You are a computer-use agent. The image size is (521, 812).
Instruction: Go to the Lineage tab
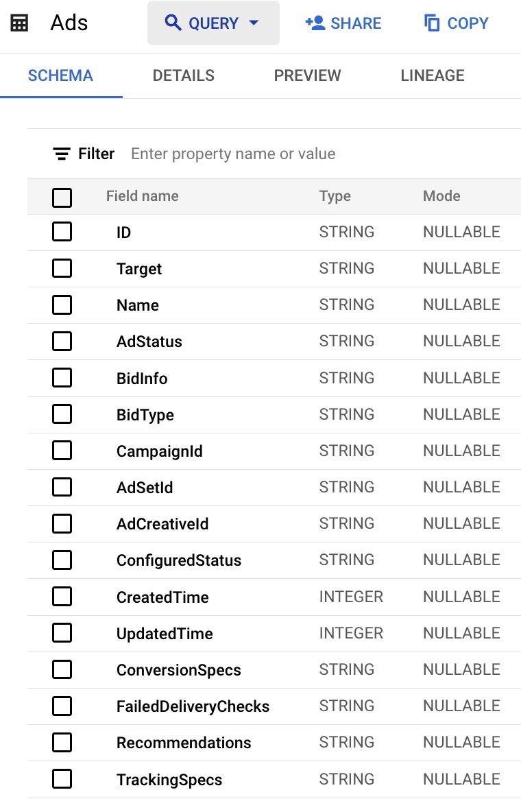pos(432,75)
